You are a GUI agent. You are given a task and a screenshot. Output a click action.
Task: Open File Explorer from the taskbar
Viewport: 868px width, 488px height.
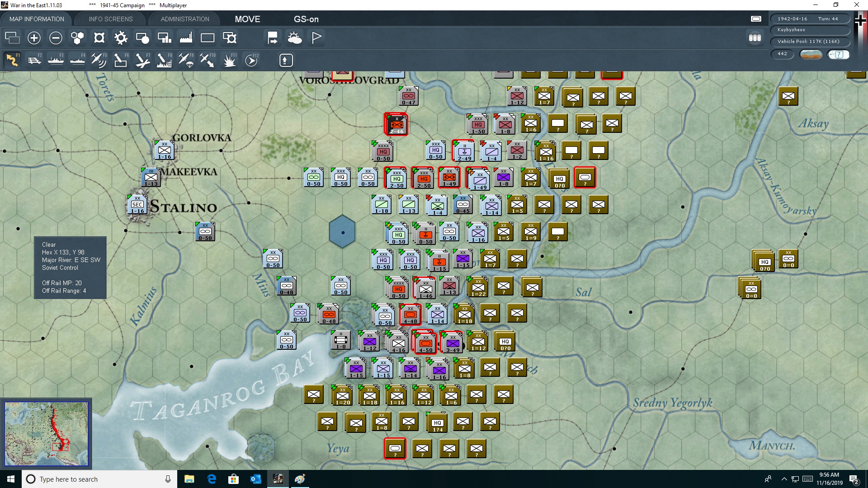(189, 479)
